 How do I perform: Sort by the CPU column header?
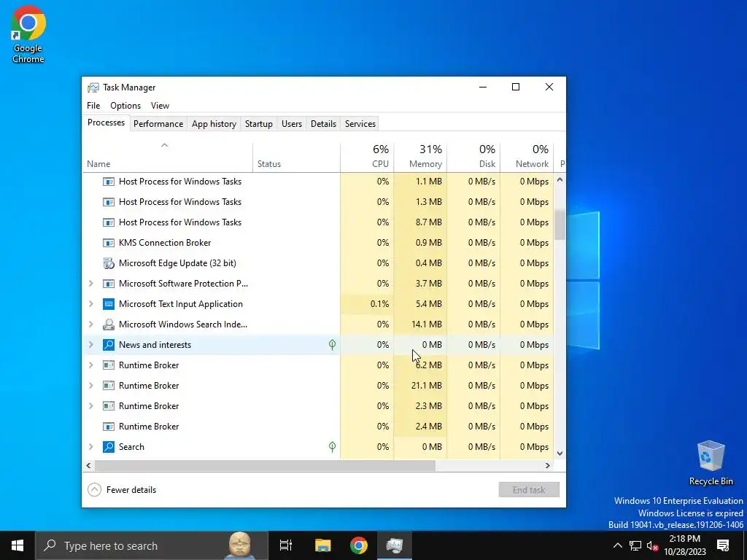click(367, 157)
